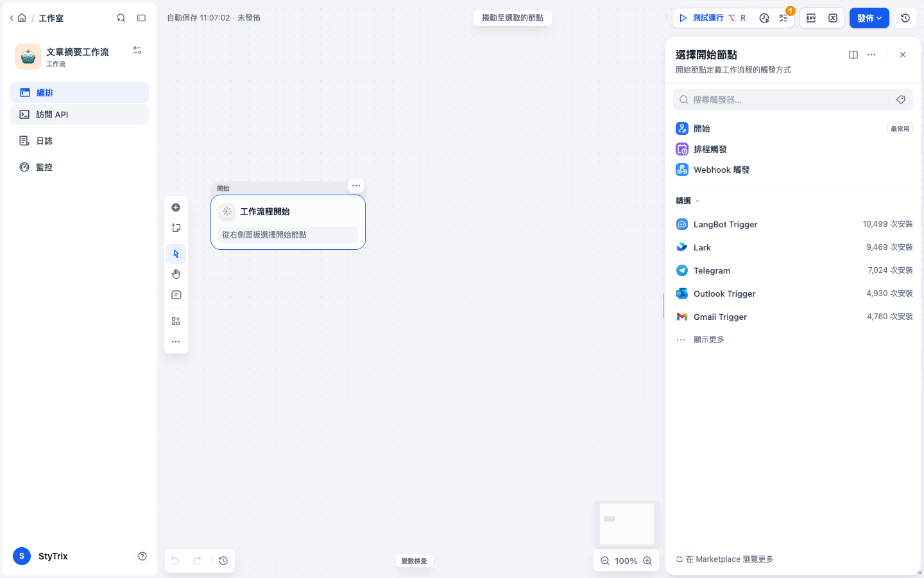
Task: Click the comment tool icon
Action: point(176,295)
